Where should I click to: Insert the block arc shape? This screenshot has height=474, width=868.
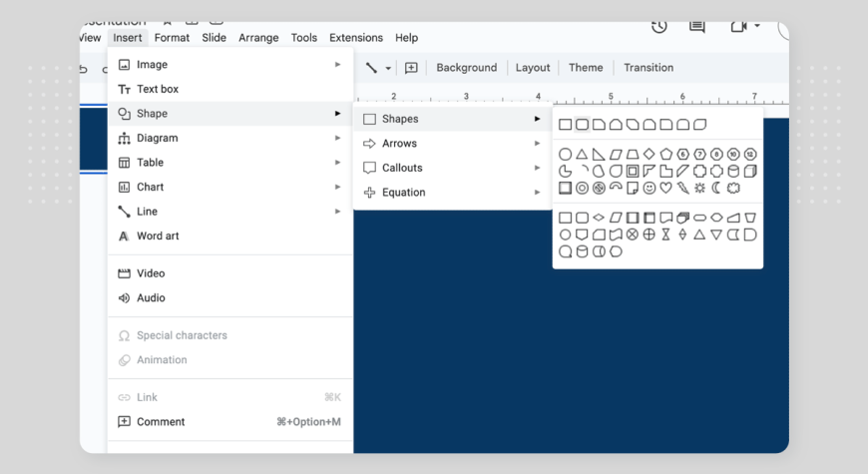coord(616,187)
